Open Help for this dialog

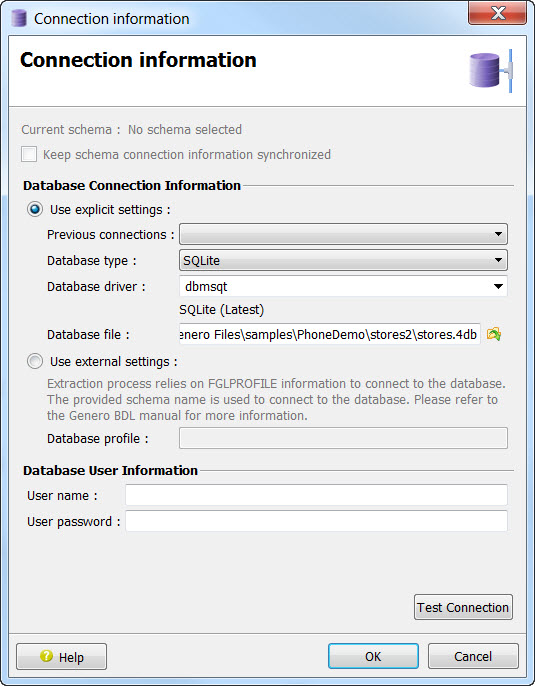(61, 656)
